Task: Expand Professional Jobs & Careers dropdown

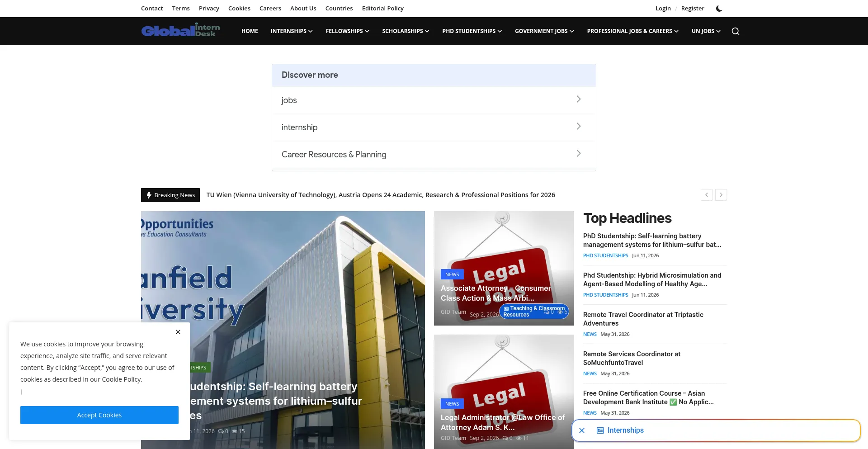Action: (632, 31)
